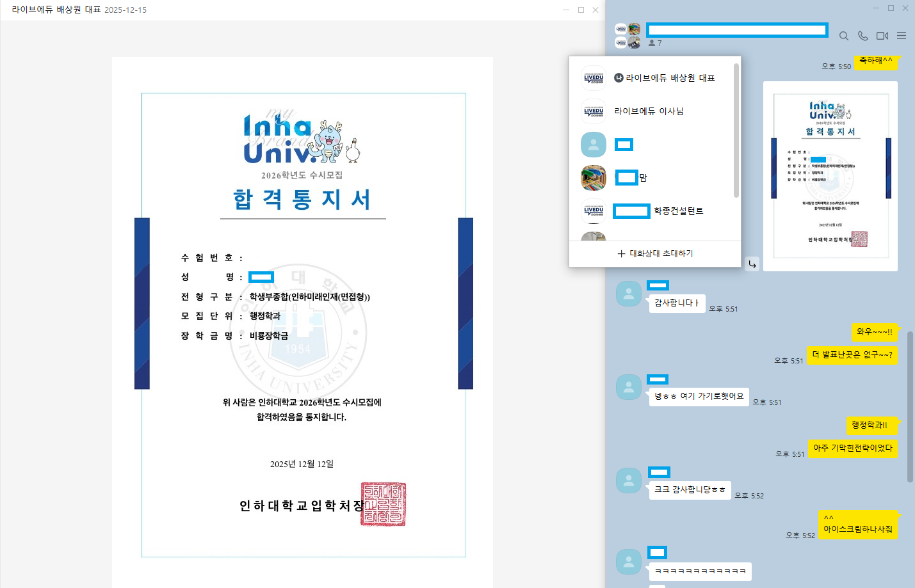Select the 학종컨설턴트 member name
The width and height of the screenshot is (915, 588).
click(678, 211)
